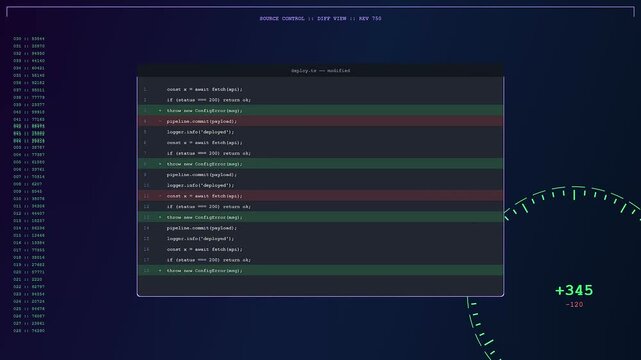This screenshot has height=360, width=641.
Task: Click the plus marker on added line 13
Action: click(x=160, y=217)
